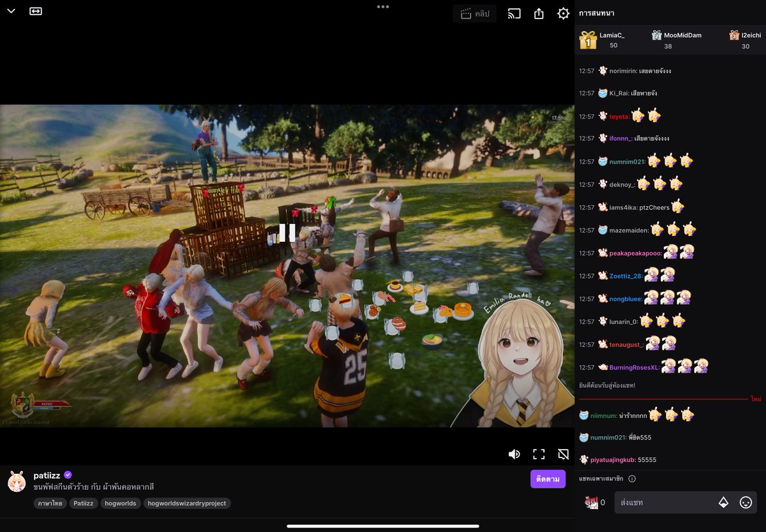This screenshot has height=532, width=766.
Task: Collapse the player with the down chevron
Action: click(11, 11)
